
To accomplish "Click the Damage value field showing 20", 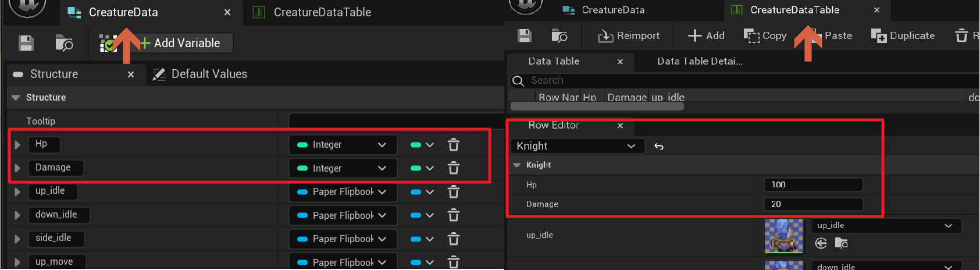I will [x=813, y=204].
